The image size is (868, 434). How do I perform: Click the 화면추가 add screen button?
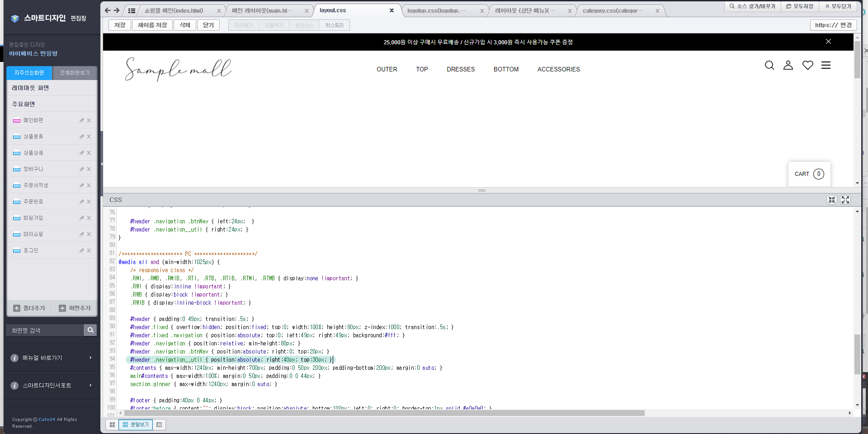click(x=75, y=308)
